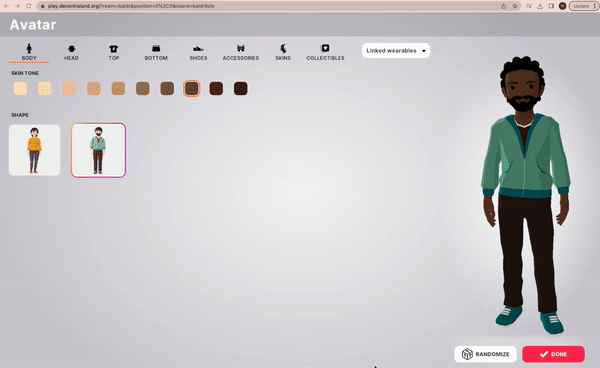Click the Body category icon
This screenshot has height=368, width=600.
click(29, 49)
